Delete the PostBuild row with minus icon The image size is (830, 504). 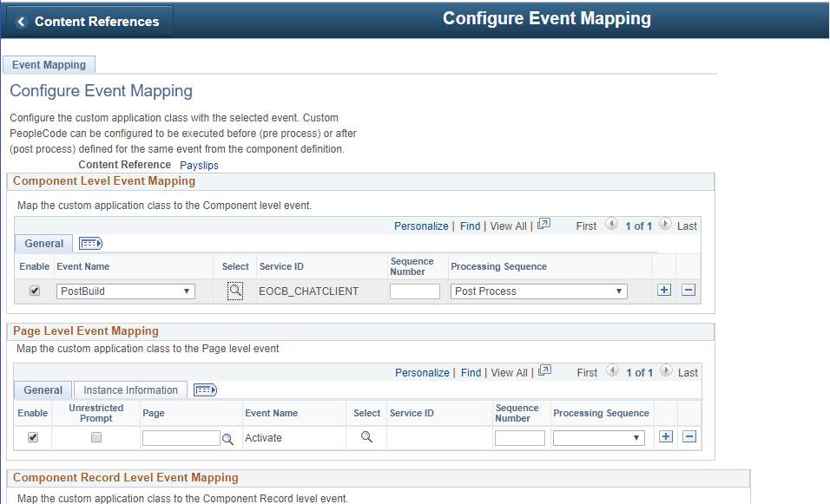pyautogui.click(x=688, y=290)
